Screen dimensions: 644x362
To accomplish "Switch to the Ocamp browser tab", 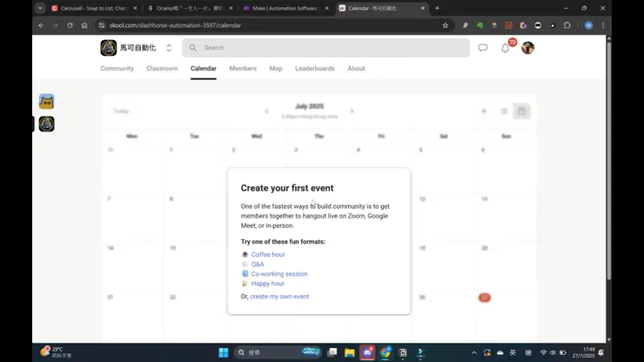I will click(191, 8).
